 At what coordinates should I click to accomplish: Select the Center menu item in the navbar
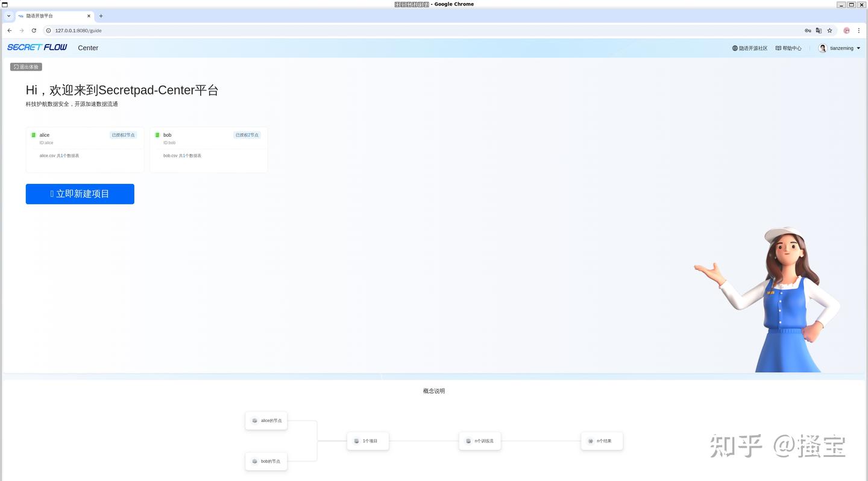pos(88,48)
